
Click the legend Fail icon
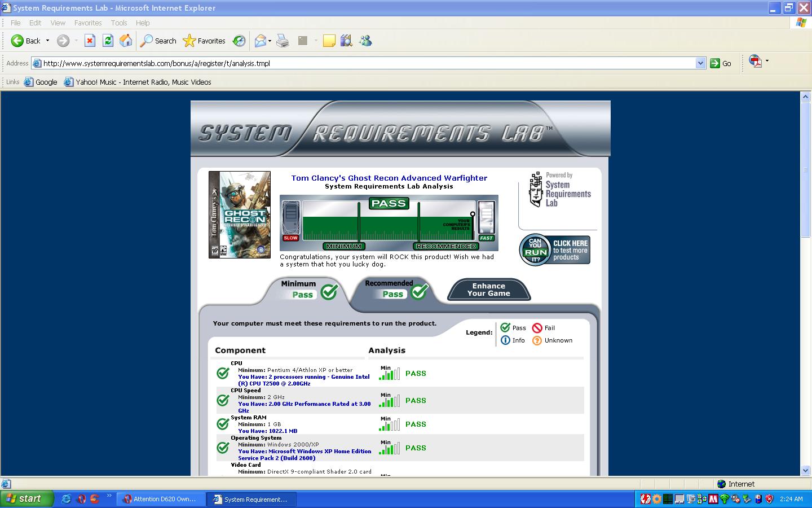tap(537, 328)
